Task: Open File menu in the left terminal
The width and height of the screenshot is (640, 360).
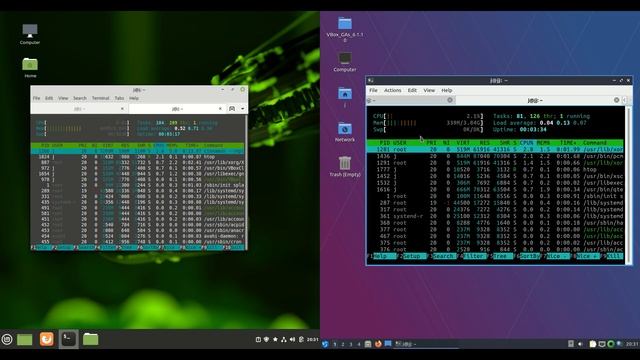Action: pos(36,98)
